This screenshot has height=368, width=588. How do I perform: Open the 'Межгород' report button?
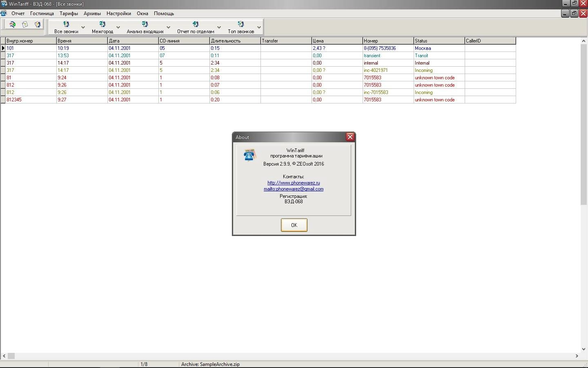pos(102,27)
